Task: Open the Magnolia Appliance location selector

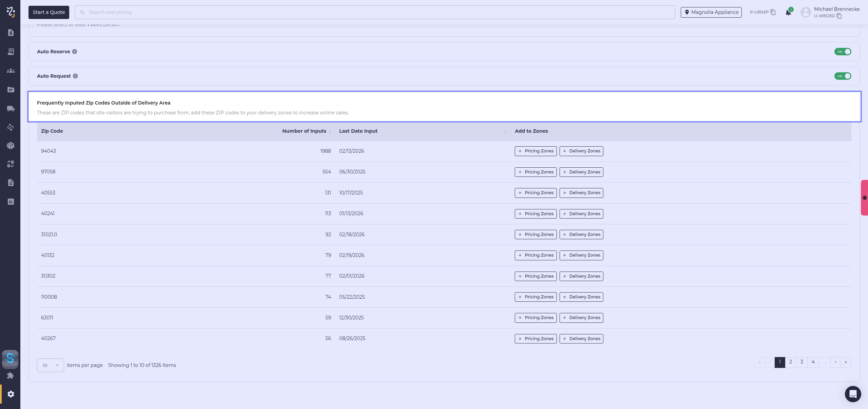Action: pos(711,12)
